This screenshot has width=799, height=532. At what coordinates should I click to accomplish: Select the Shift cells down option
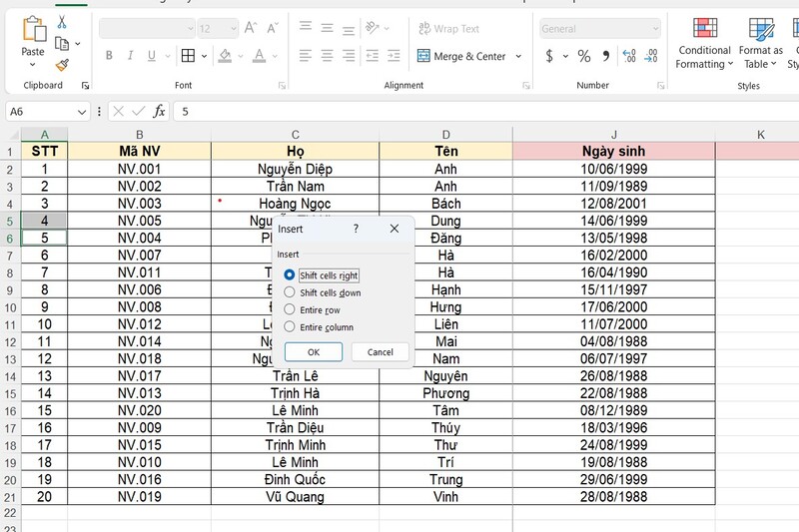[x=290, y=292]
